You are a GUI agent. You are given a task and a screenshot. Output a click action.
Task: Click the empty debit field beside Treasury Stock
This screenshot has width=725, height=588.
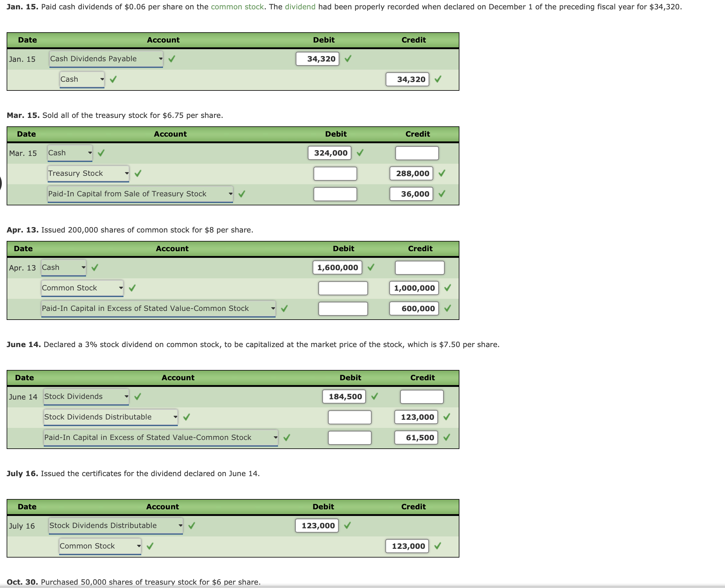point(335,173)
